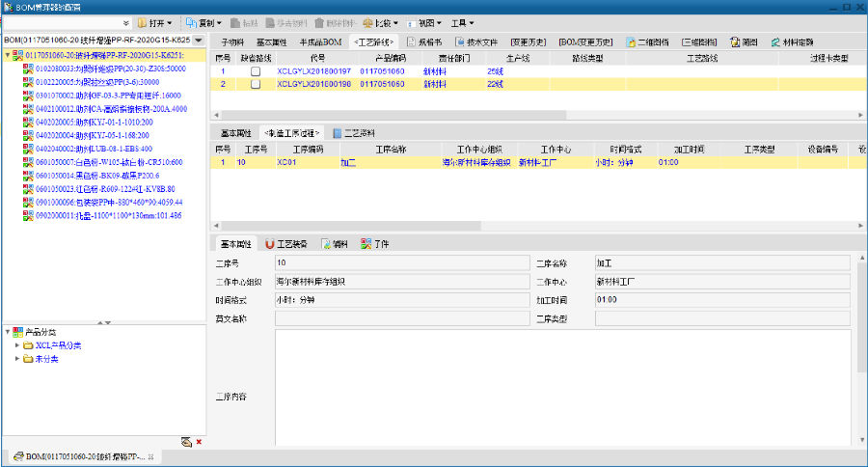Check 缺省路线 checkbox in row 2

point(256,84)
